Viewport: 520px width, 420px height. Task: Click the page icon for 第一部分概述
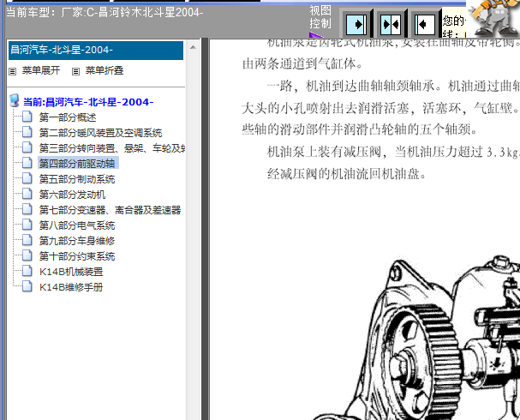tap(27, 117)
